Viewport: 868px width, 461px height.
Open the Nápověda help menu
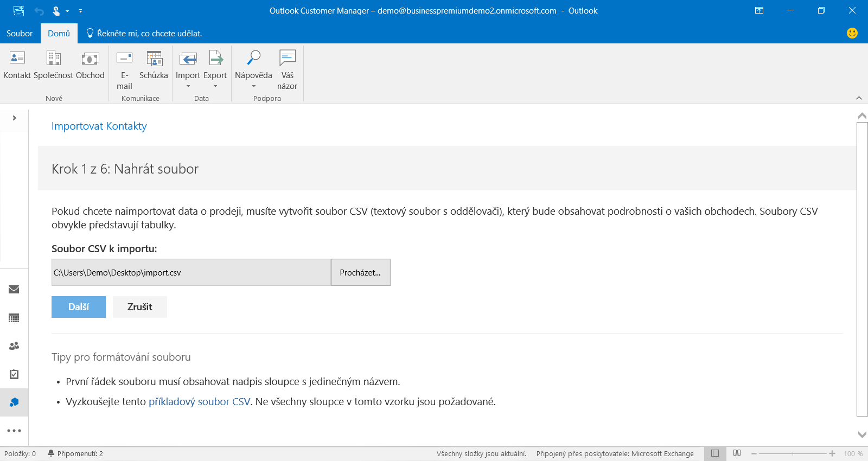(253, 69)
